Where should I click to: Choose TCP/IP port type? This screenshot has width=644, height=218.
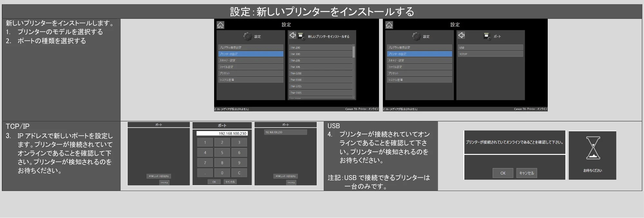[490, 54]
